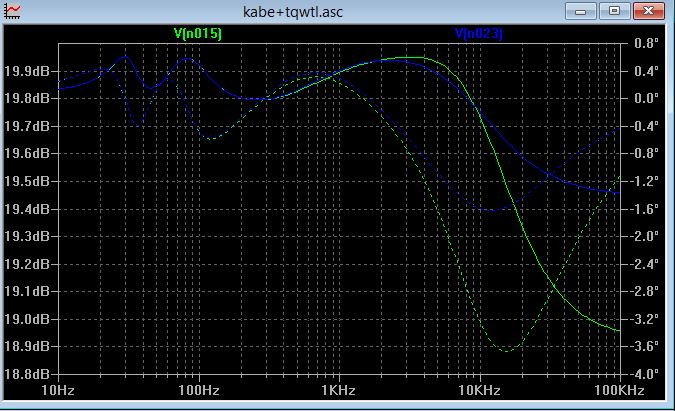
Task: Click the 18.9dB left axis label
Action: pyautogui.click(x=27, y=346)
